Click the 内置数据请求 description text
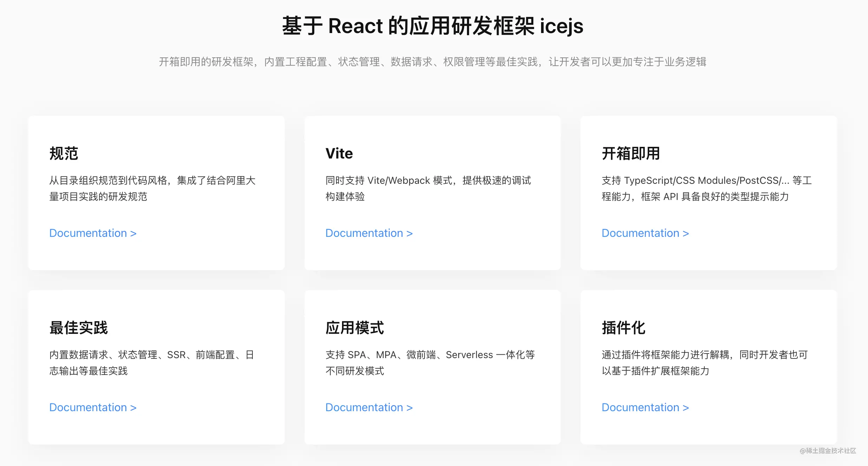 [x=151, y=355]
